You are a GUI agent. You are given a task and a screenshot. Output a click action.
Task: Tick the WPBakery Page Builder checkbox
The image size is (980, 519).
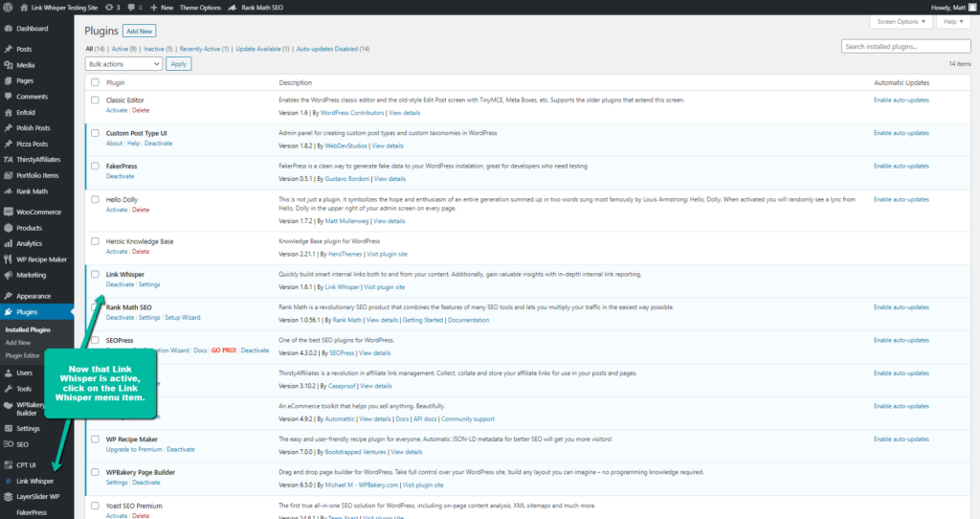point(95,473)
